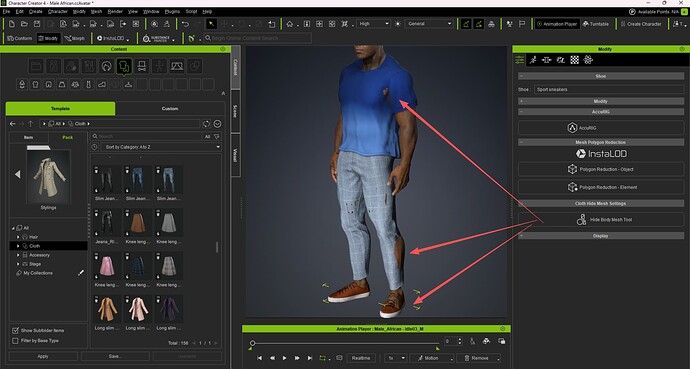Select the hanger sub-category icon
Viewport: 690px width, 369px height.
(x=128, y=84)
